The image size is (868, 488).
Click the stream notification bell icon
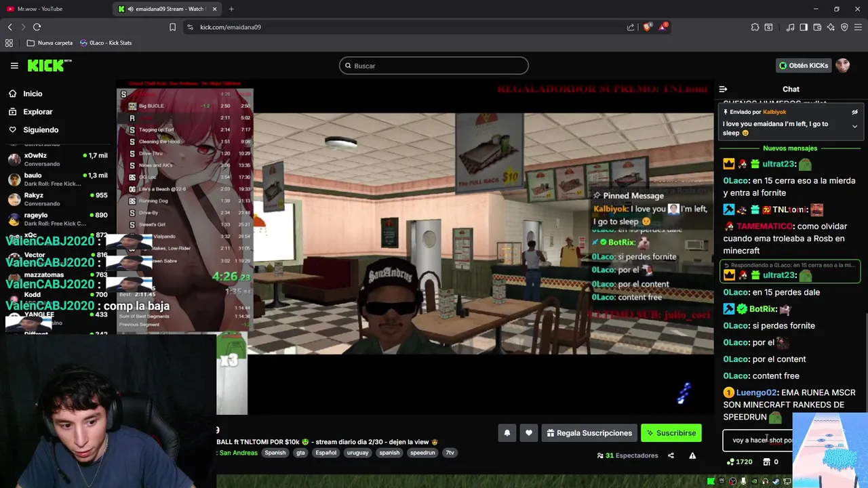(507, 433)
